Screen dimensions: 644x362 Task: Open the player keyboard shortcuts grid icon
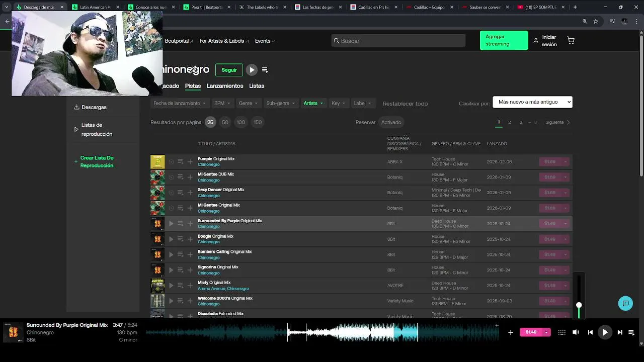point(562,332)
